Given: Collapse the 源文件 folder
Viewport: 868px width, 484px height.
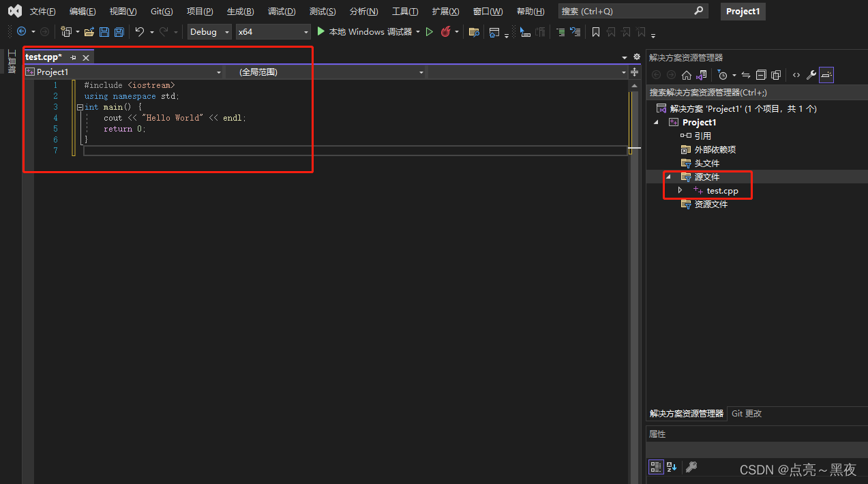Looking at the screenshot, I should (x=669, y=177).
